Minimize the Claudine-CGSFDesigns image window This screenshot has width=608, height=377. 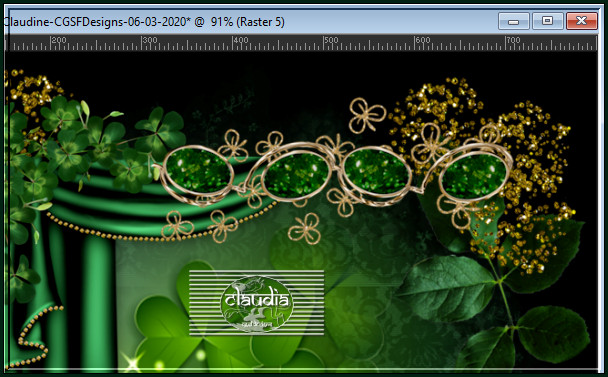513,21
